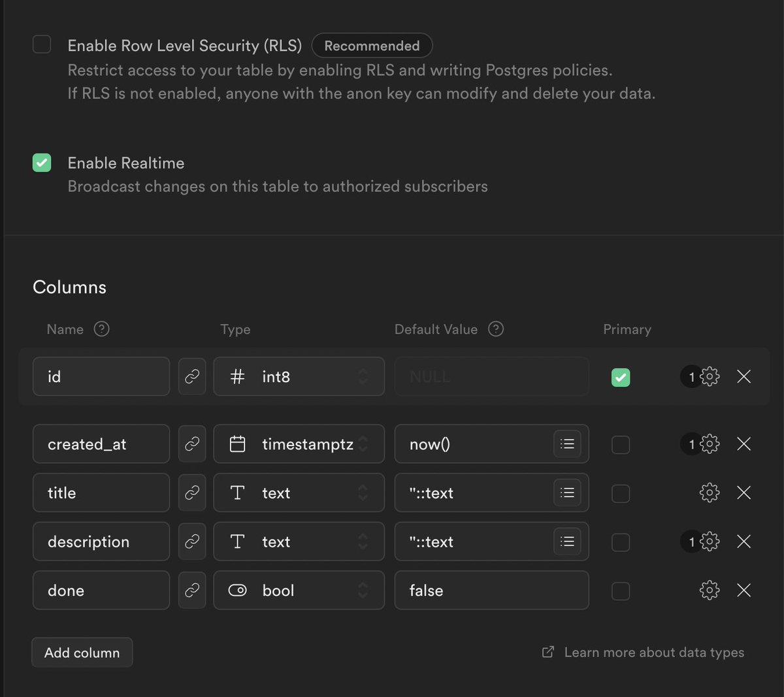The image size is (784, 697).
Task: Edit the title column name field
Action: [101, 493]
